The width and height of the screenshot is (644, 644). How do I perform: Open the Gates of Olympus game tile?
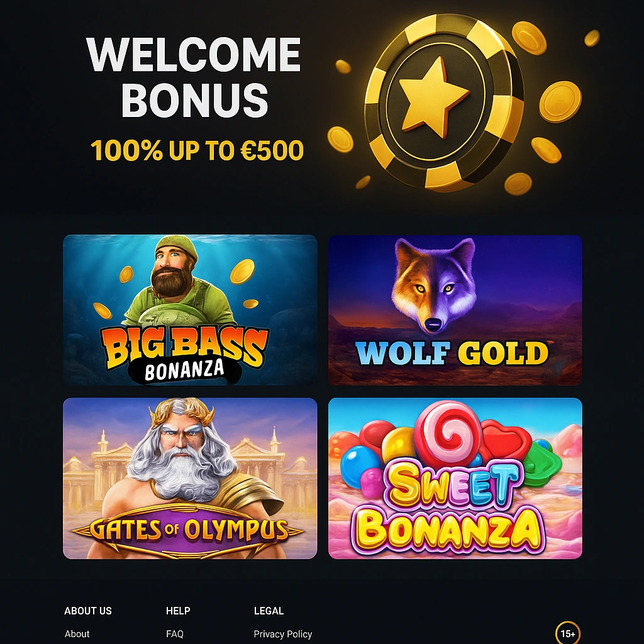(x=190, y=479)
